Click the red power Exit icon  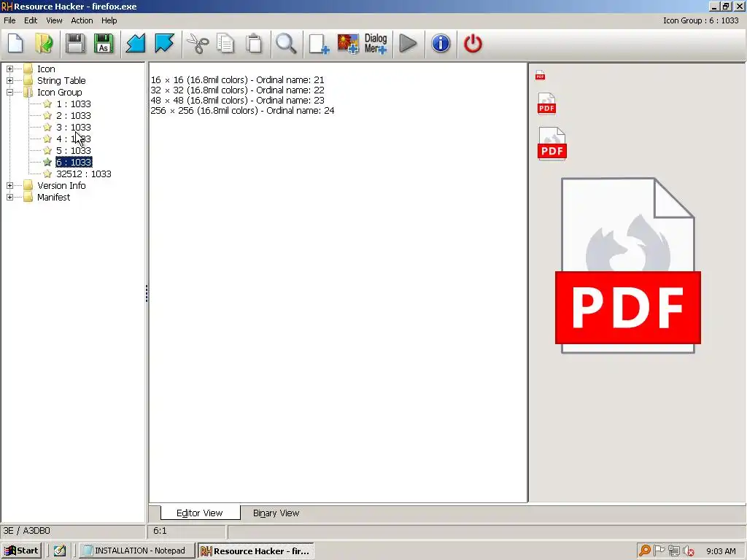(x=473, y=44)
